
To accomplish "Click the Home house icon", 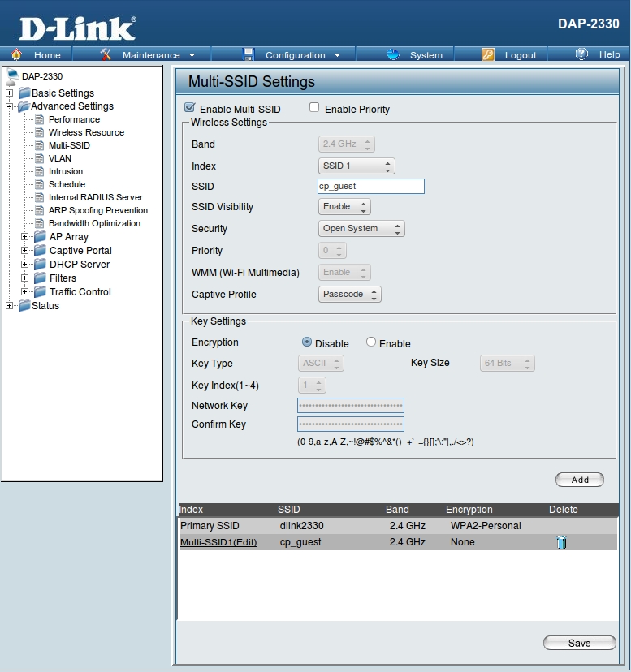I will [x=16, y=54].
